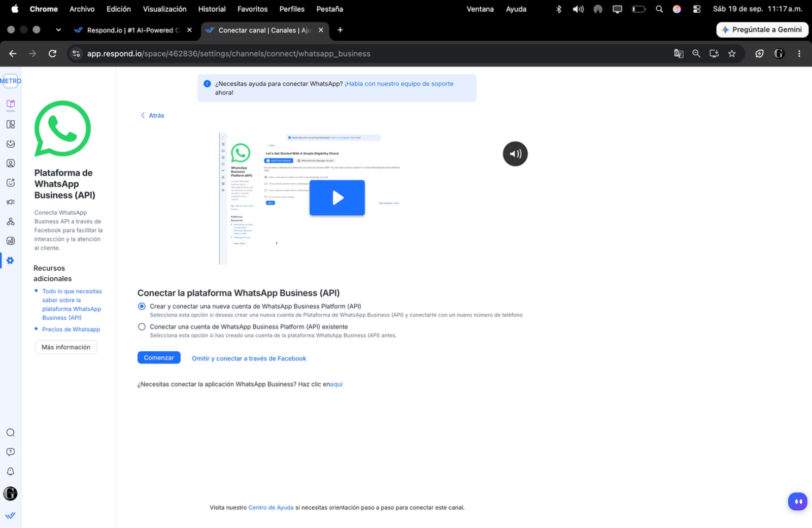Open the Historial menu
Viewport: 812px width, 528px height.
tap(212, 9)
